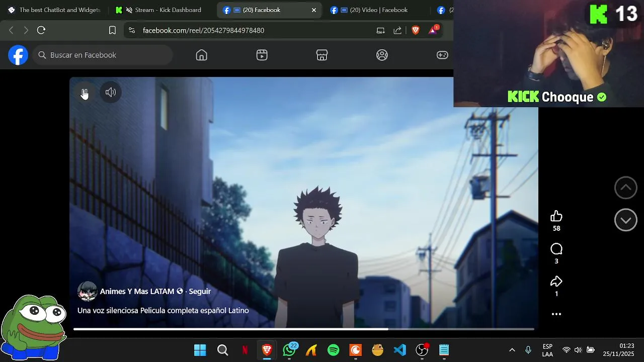Open the three-dot more options menu
Viewport: 644px width, 362px height.
556,314
